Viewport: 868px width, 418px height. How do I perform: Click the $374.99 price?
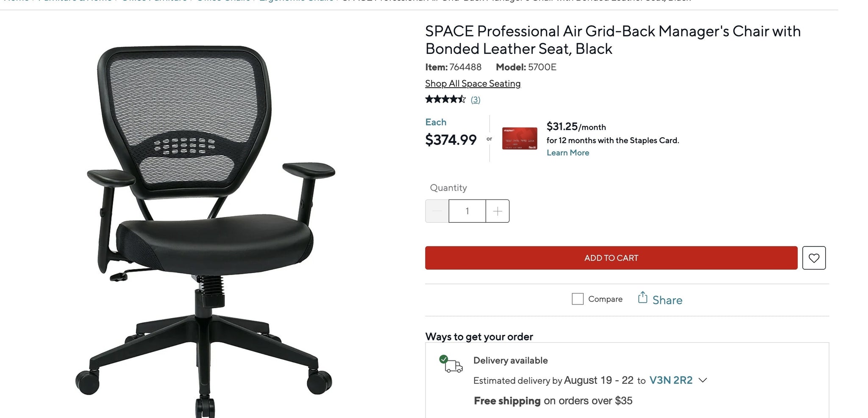451,140
